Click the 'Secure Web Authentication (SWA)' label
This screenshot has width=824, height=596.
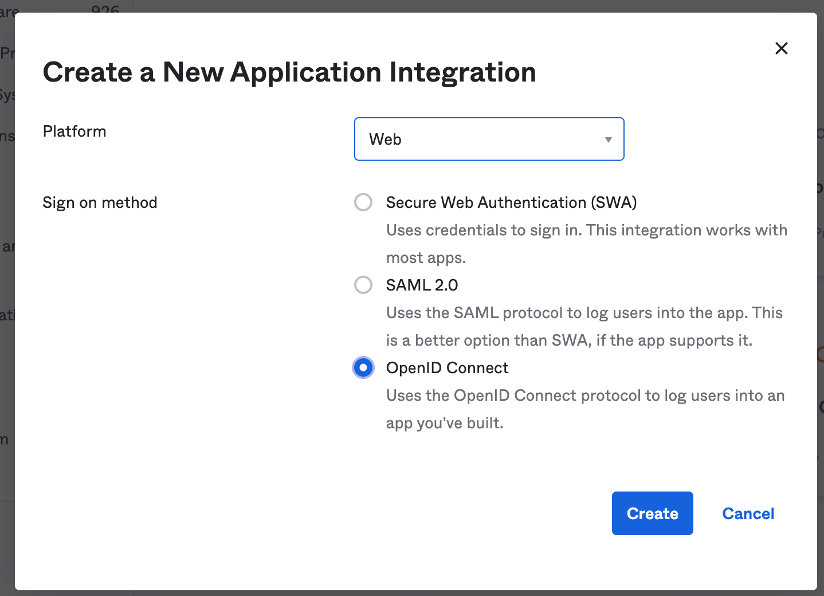[x=511, y=202]
